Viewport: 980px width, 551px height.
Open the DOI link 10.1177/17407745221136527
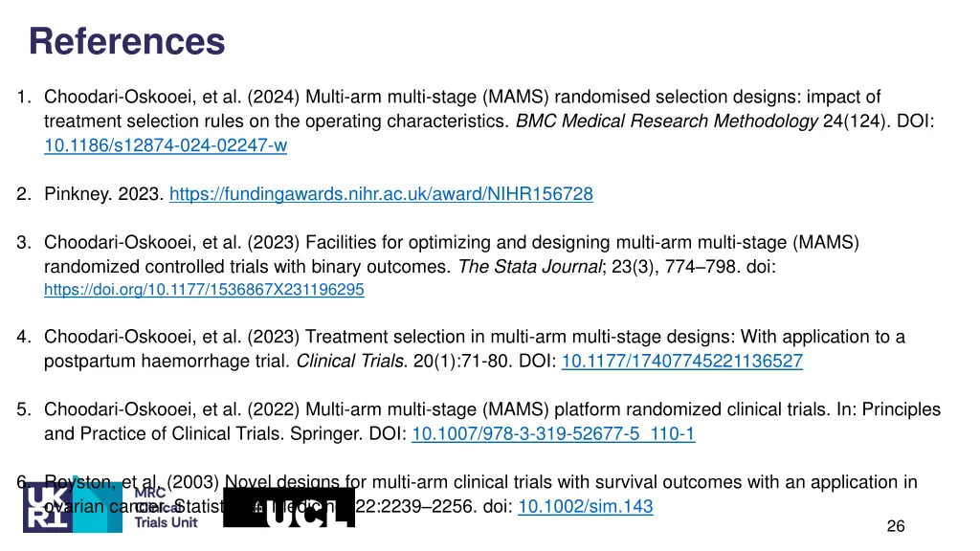click(681, 361)
